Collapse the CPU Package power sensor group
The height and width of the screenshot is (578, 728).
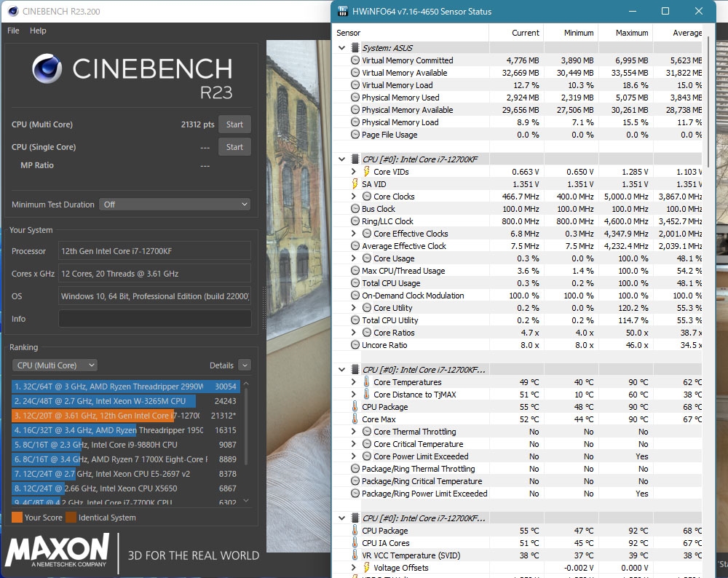click(342, 518)
